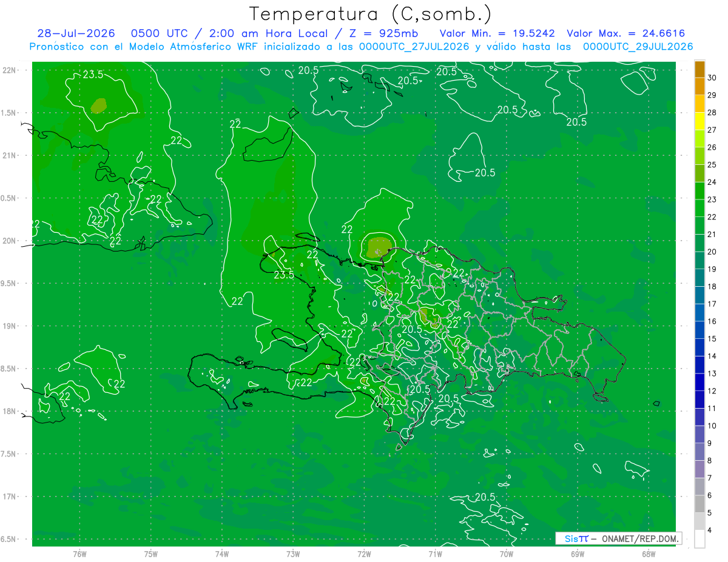Click the purple swatch between 8 and 9
Screen dimensions: 728x562
[699, 452]
